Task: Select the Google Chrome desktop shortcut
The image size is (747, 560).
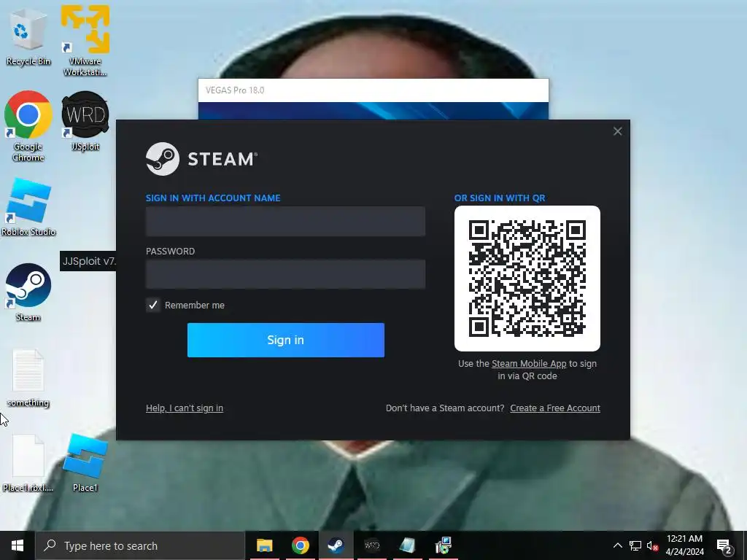Action: pyautogui.click(x=28, y=126)
